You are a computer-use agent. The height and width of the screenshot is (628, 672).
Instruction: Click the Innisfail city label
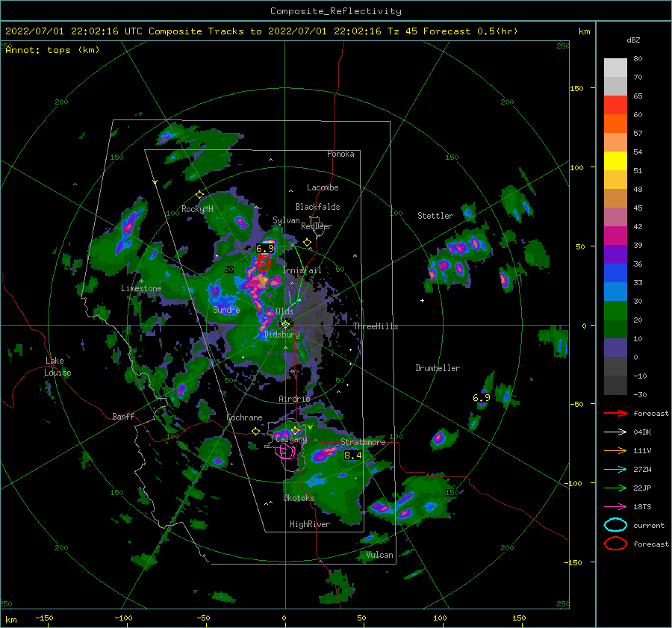(302, 270)
